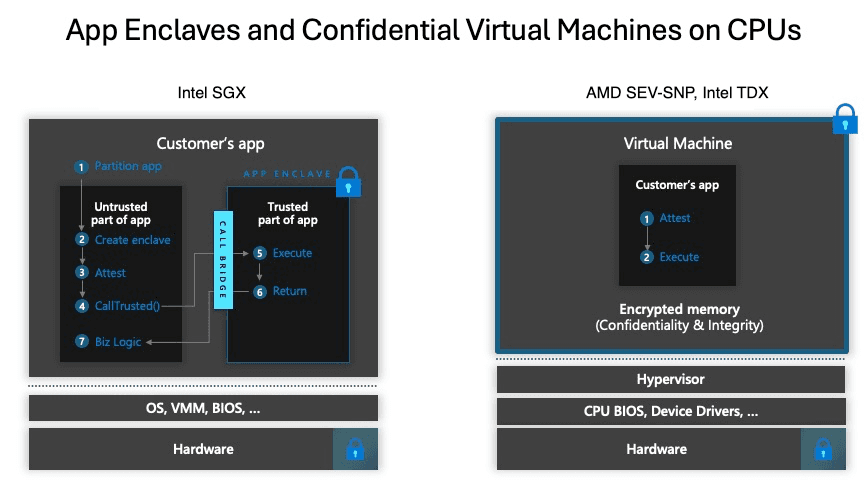Click the Return step label
868x483 pixels.
tap(290, 291)
